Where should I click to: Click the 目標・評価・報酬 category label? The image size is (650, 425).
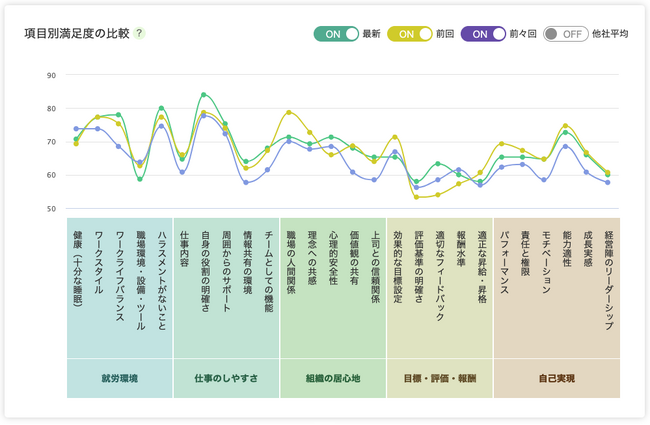pos(439,380)
